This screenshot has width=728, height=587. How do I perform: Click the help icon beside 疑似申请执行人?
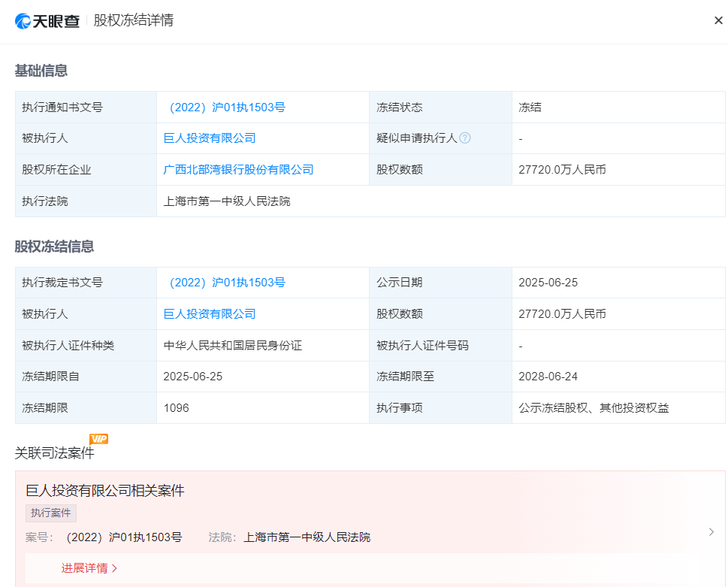click(465, 138)
